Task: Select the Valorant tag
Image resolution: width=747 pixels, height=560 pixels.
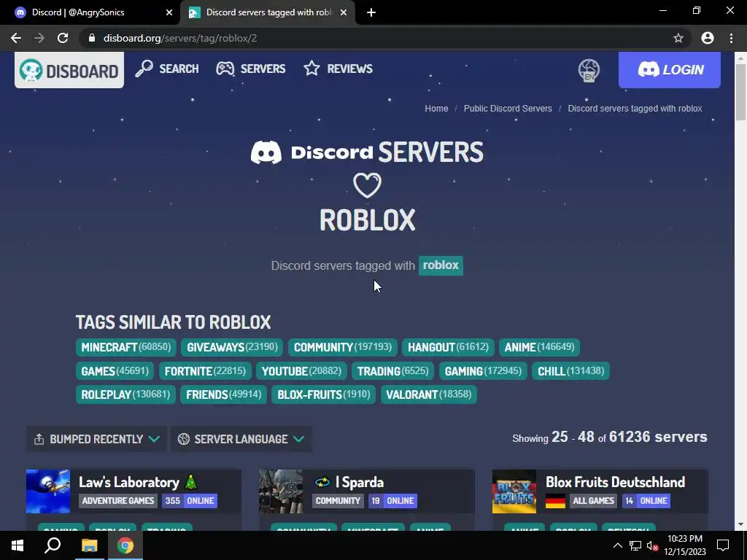Action: [428, 394]
